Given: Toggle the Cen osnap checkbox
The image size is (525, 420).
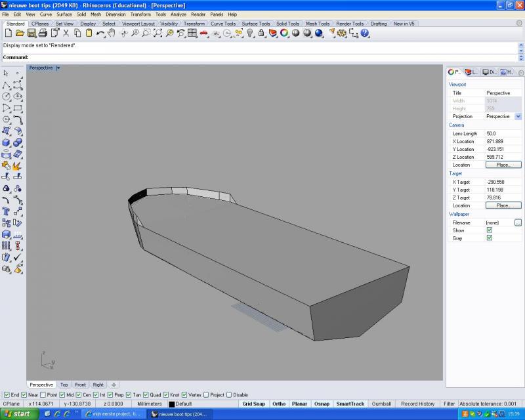Looking at the screenshot, I should click(x=78, y=395).
